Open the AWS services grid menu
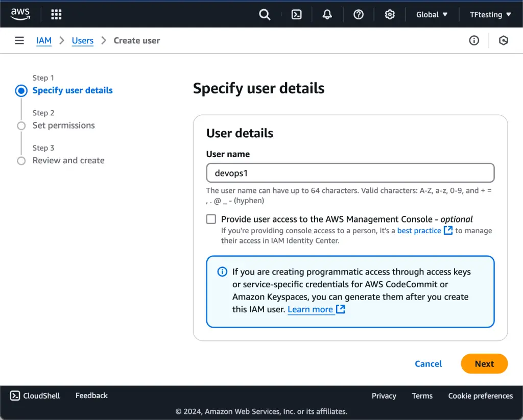The image size is (523, 420). pyautogui.click(x=56, y=14)
